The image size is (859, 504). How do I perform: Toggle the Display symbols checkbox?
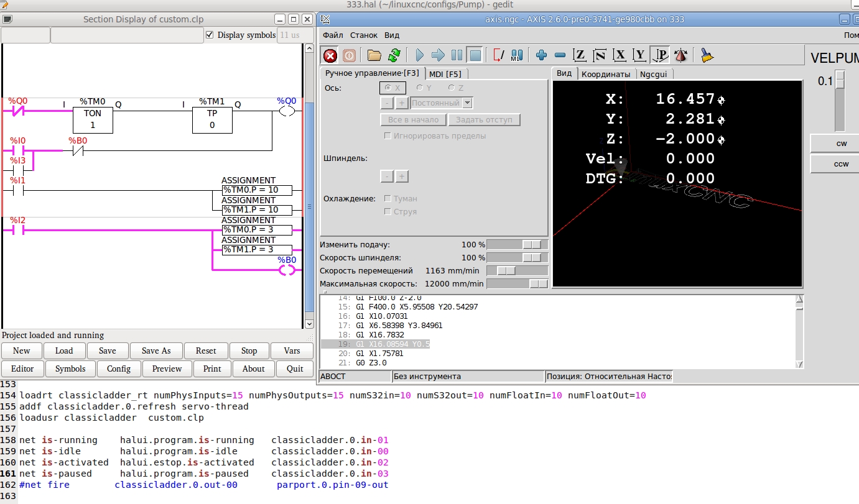coord(210,35)
